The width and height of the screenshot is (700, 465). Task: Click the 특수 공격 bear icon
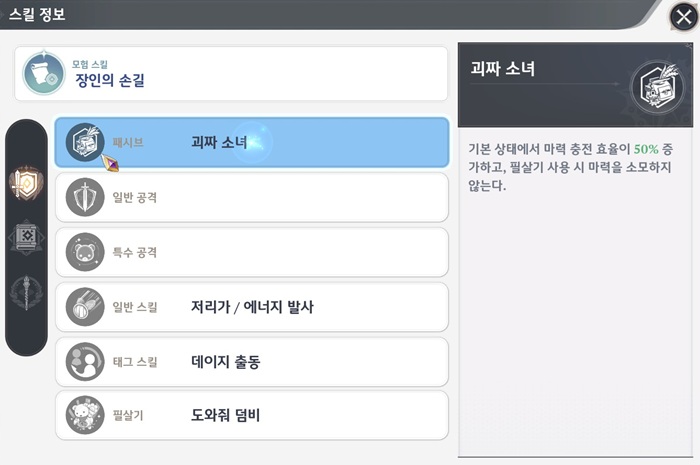(x=85, y=253)
